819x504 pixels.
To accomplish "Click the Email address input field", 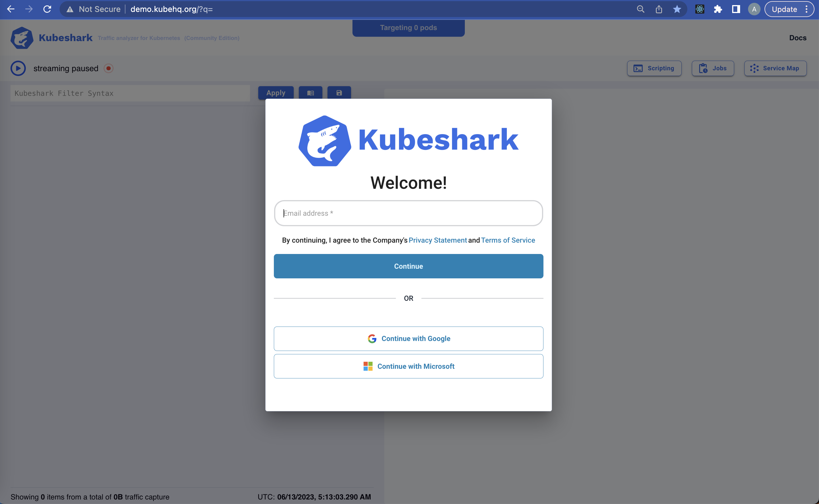I will click(408, 213).
